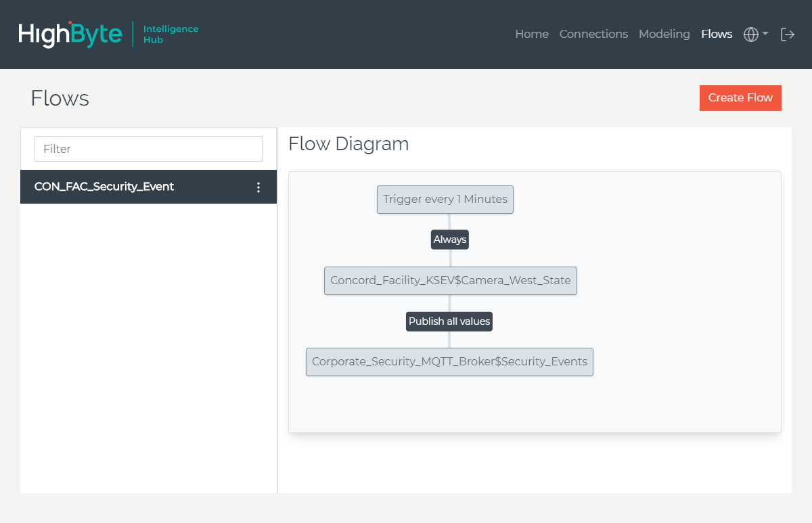
Task: Open the Connections section
Action: tap(593, 34)
